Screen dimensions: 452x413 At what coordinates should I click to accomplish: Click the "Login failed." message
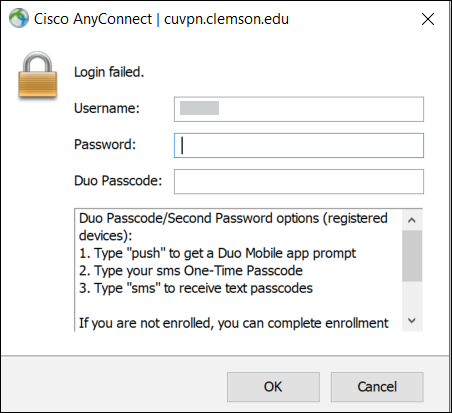point(109,72)
